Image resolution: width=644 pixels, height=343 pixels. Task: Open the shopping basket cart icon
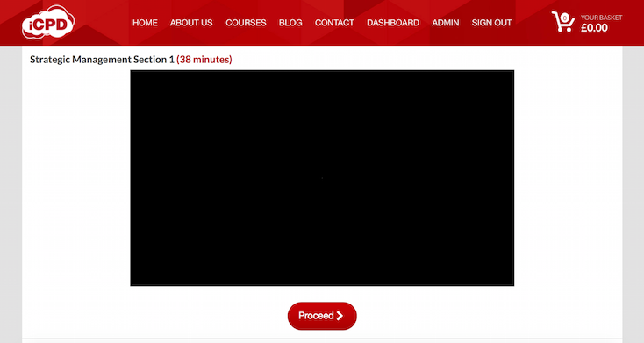562,21
